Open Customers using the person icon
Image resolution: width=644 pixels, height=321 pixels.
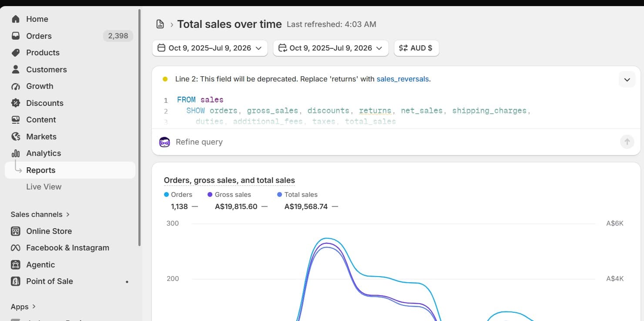[x=16, y=69]
